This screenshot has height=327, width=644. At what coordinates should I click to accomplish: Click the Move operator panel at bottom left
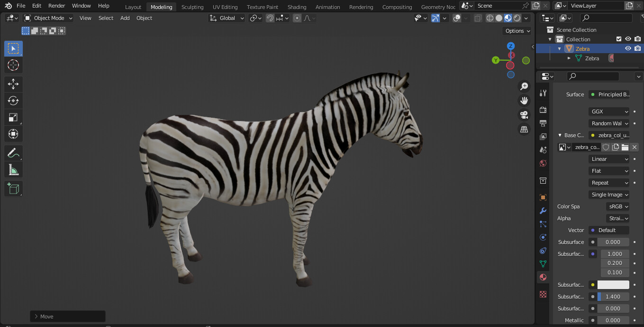(67, 316)
